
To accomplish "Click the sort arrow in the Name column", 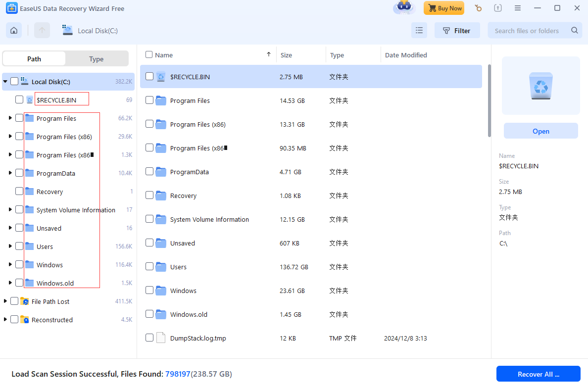I will (268, 54).
